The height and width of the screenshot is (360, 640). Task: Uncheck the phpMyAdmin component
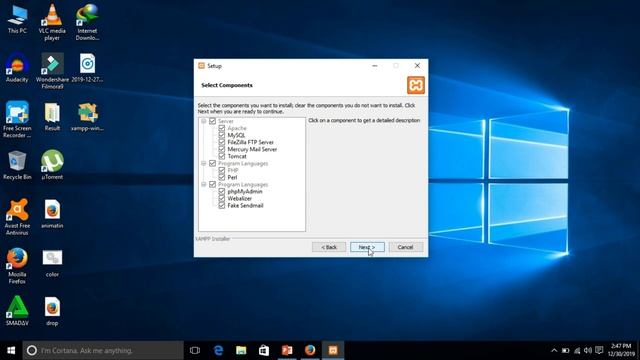[x=222, y=191]
